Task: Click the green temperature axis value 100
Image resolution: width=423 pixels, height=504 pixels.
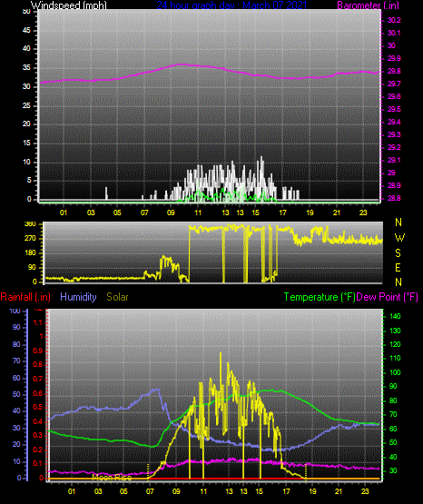Action: [395, 373]
